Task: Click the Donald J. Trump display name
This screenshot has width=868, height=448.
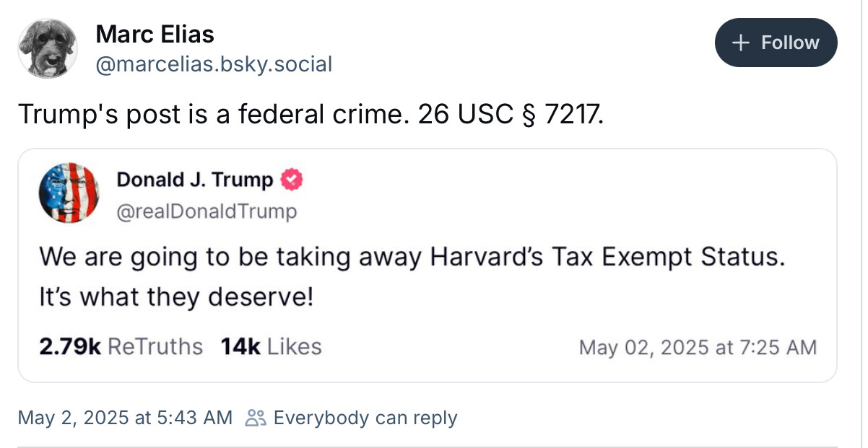Action: pyautogui.click(x=195, y=180)
